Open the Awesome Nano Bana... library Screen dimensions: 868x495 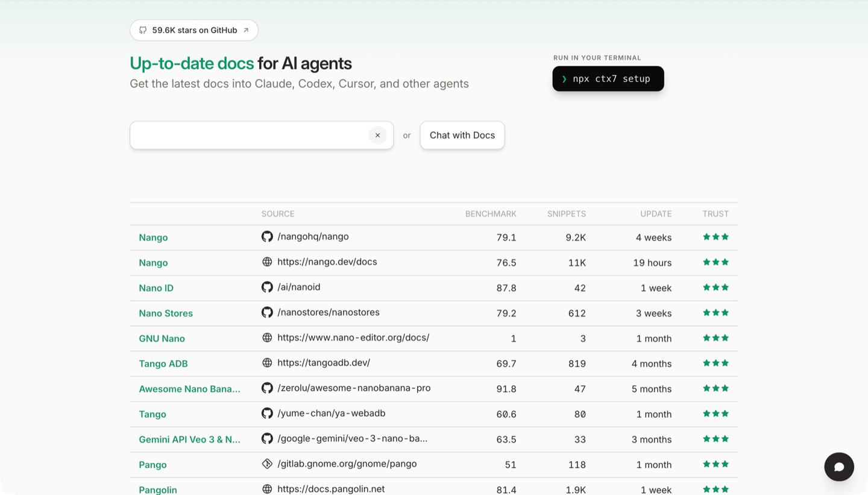coord(189,389)
